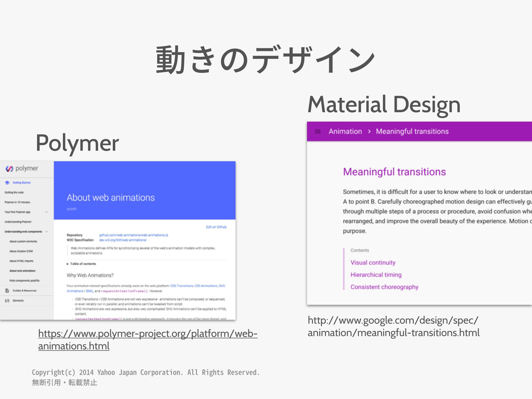Image resolution: width=532 pixels, height=399 pixels.
Task: Open 'Guides & Resources' section label
Action: pos(24,291)
